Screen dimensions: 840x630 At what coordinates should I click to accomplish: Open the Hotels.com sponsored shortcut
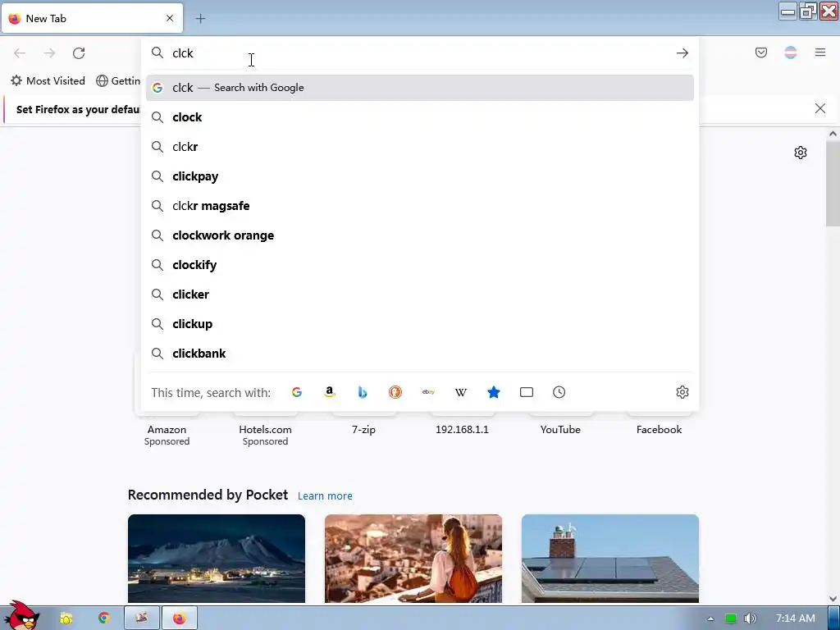coord(265,430)
